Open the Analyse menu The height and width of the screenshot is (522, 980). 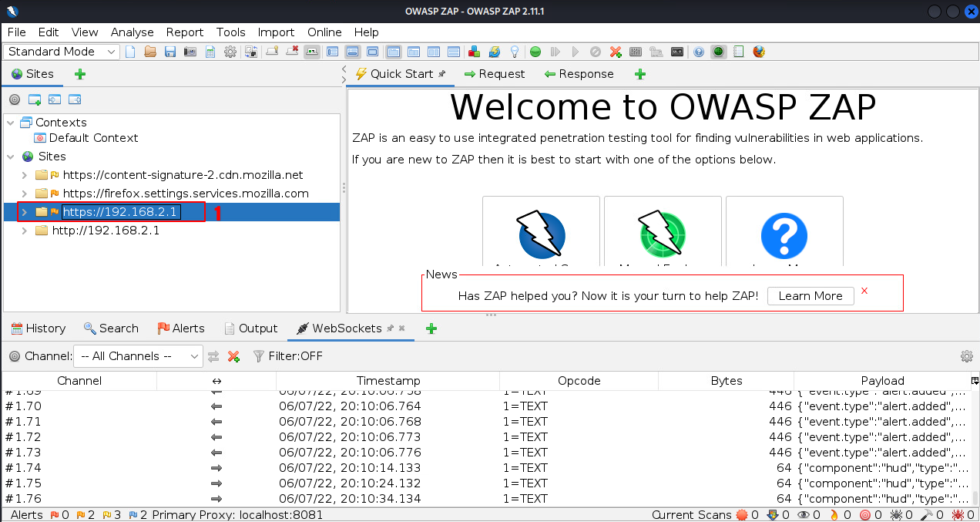(132, 32)
